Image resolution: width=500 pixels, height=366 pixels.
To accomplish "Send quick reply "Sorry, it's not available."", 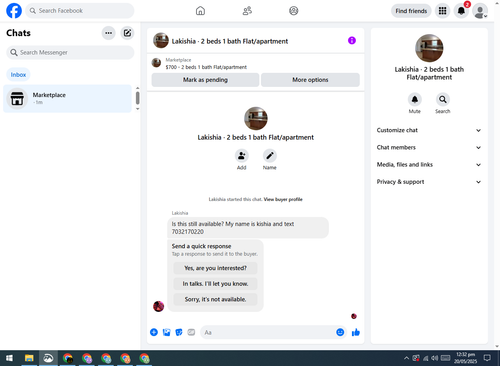I will coord(215,299).
